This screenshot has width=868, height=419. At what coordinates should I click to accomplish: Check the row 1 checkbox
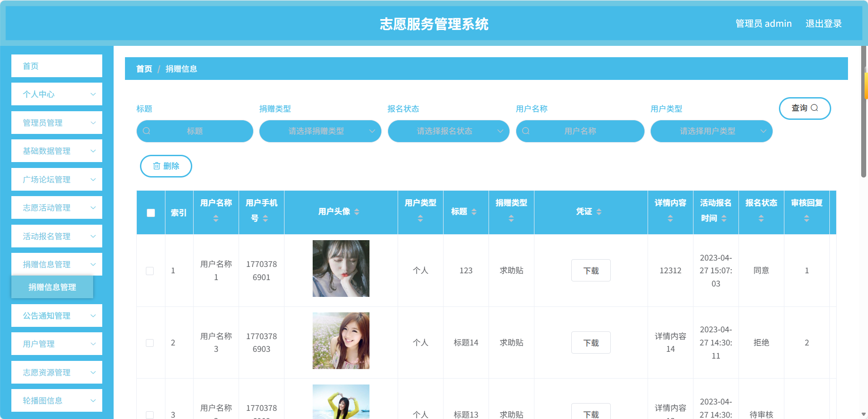[x=150, y=271]
